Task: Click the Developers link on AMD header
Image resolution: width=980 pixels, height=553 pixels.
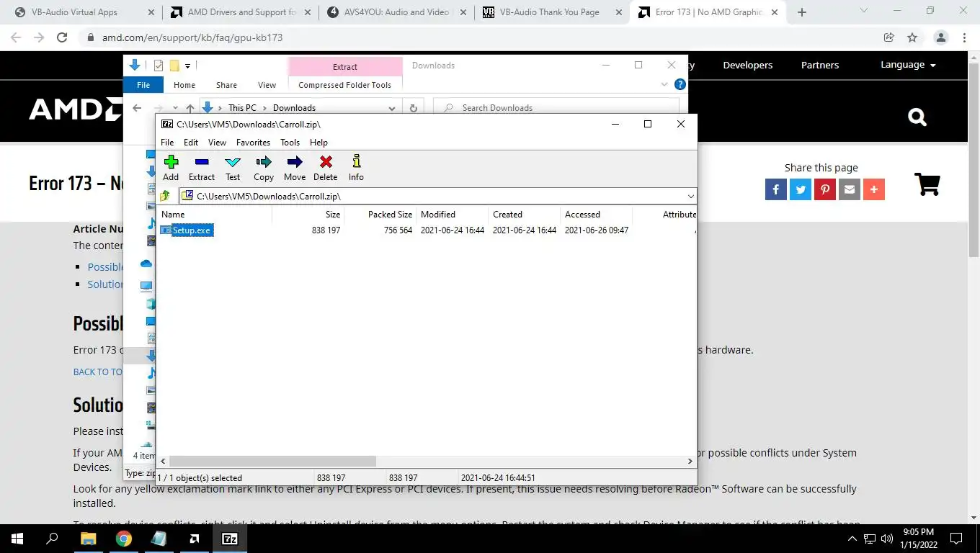Action: 748,65
